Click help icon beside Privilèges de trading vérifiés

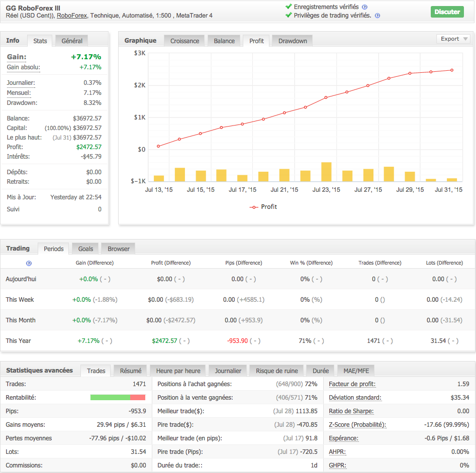377,16
